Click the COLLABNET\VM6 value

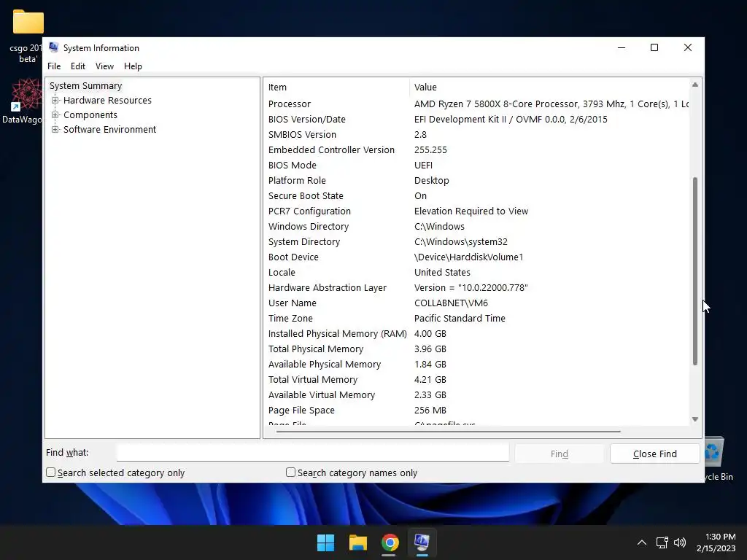451,303
